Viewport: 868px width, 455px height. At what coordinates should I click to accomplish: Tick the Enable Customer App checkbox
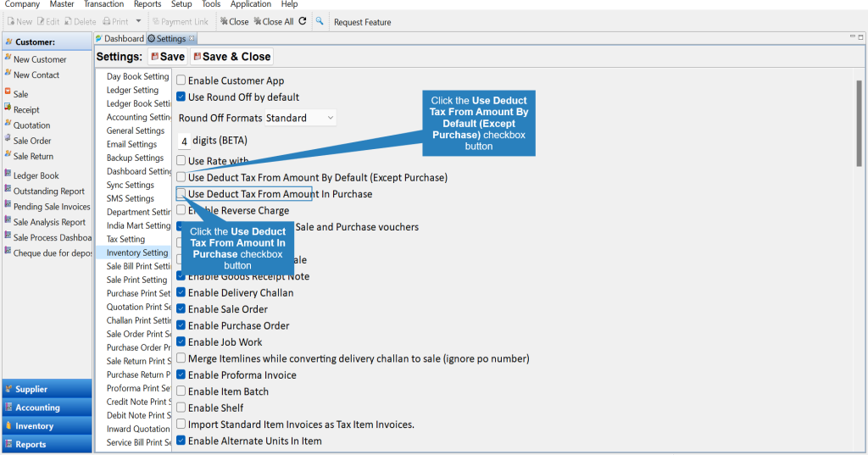(x=181, y=80)
